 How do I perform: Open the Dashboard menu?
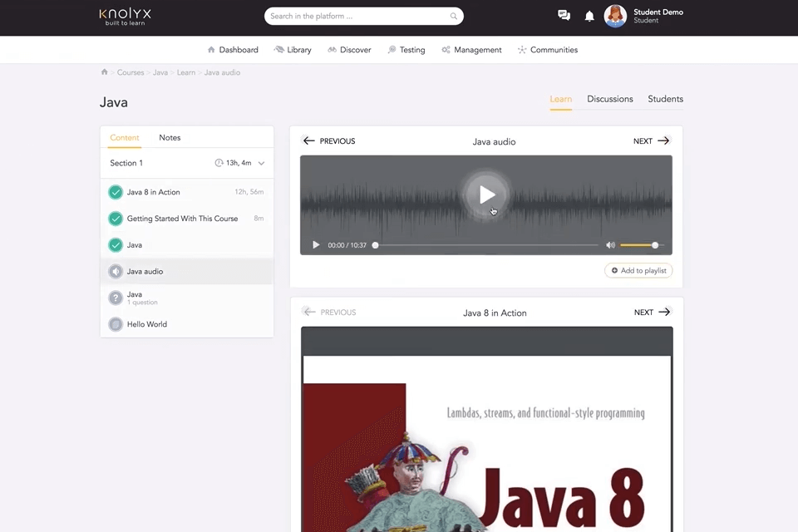(233, 50)
